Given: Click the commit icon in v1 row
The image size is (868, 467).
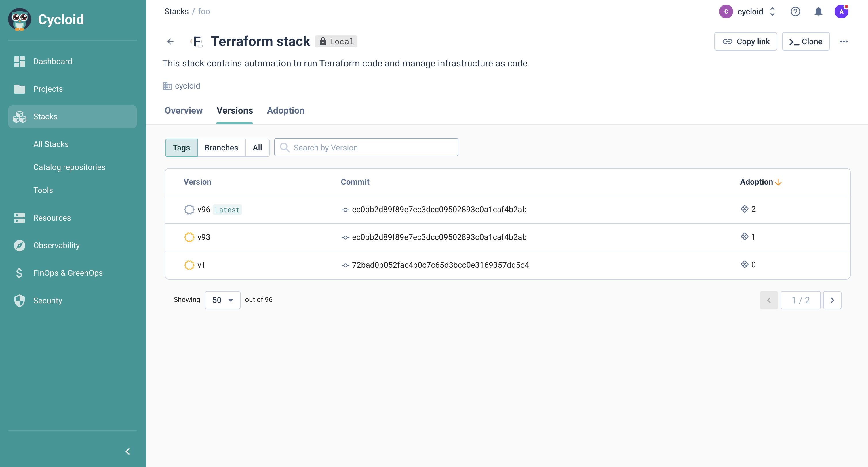Looking at the screenshot, I should [345, 265].
